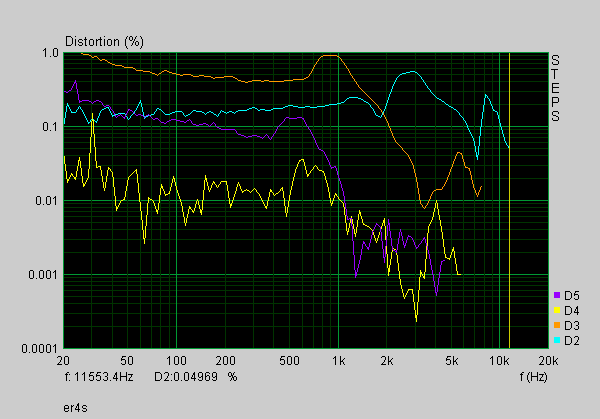The height and width of the screenshot is (419, 600).
Task: Click the 20k x-axis tick label
Action: 549,361
